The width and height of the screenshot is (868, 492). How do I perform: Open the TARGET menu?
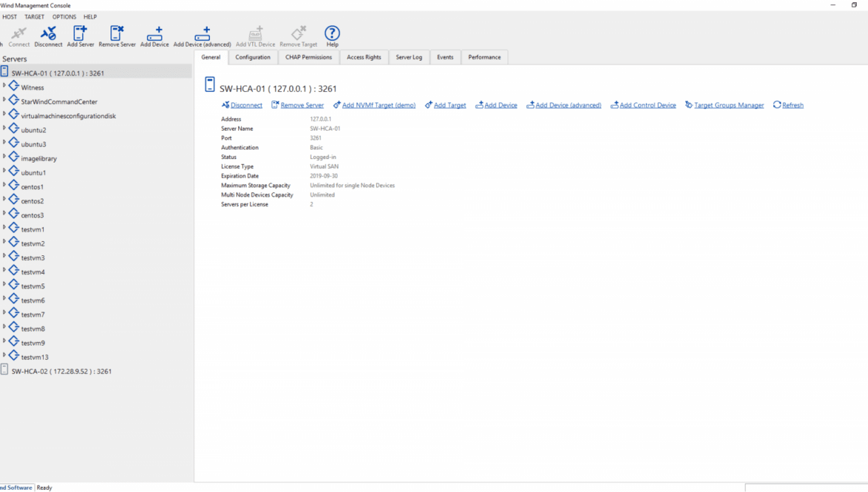(x=34, y=17)
